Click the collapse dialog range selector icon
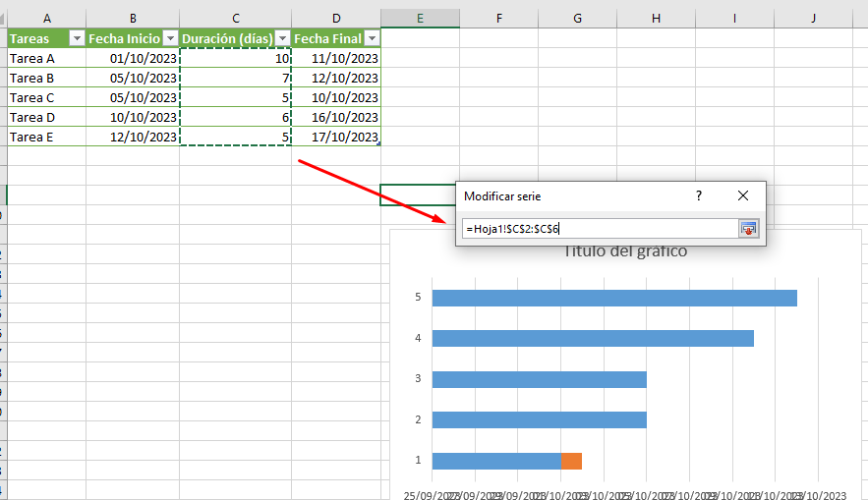This screenshot has height=500, width=868. [x=749, y=229]
